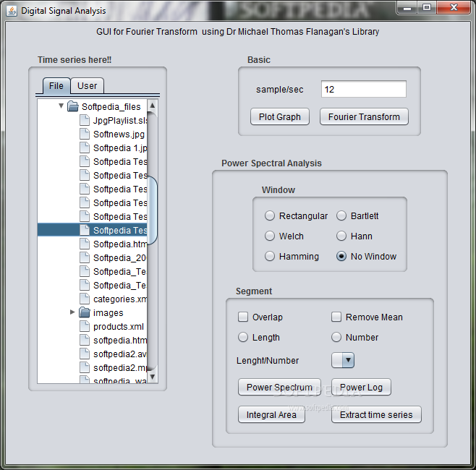
Task: Switch to the File tab
Action: pyautogui.click(x=56, y=86)
